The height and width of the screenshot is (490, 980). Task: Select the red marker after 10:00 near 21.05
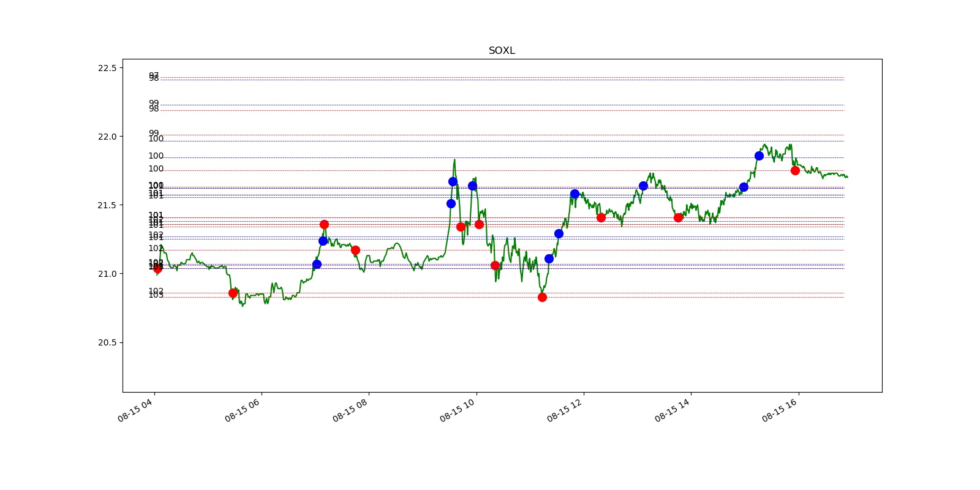pyautogui.click(x=495, y=265)
